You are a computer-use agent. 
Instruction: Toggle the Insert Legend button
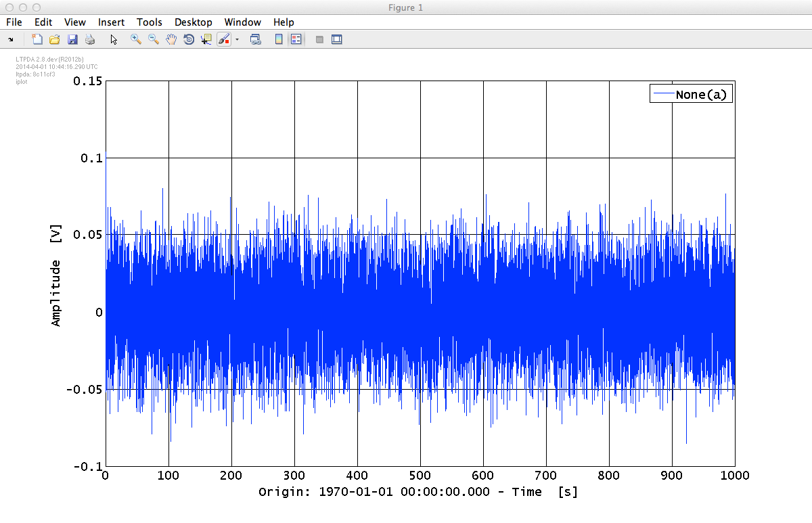(296, 40)
